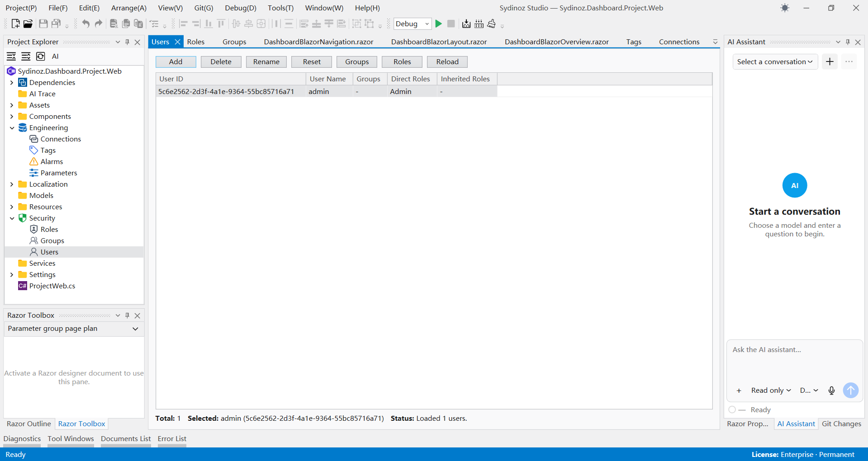
Task: Open the Error List bottom tab
Action: 172,439
